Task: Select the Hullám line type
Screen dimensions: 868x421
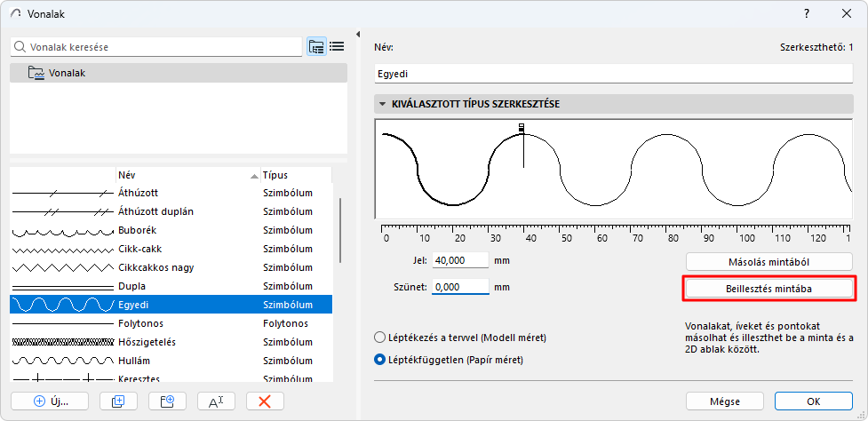Action: (x=171, y=361)
